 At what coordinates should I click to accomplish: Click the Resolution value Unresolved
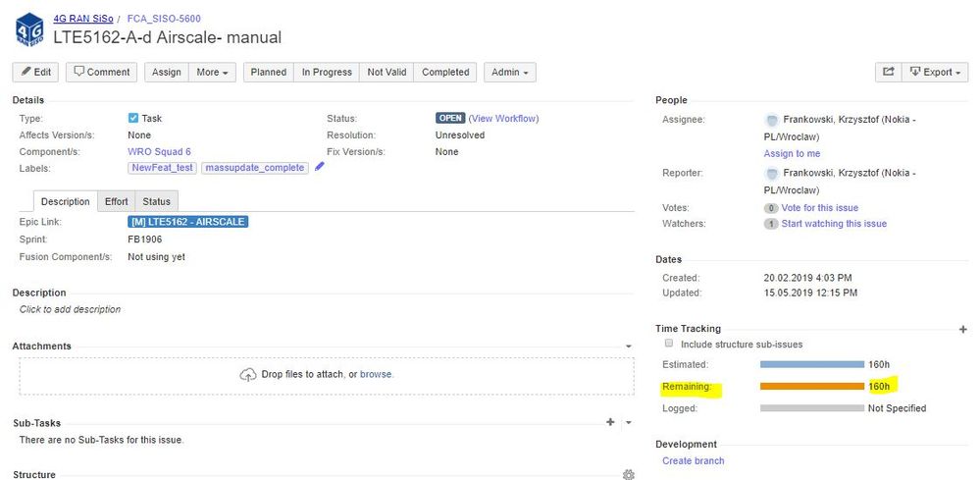click(x=460, y=135)
